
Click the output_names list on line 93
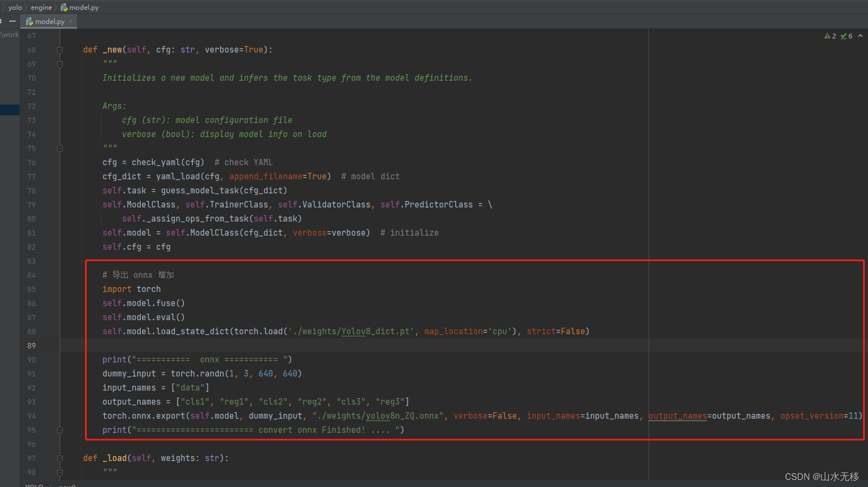(293, 402)
